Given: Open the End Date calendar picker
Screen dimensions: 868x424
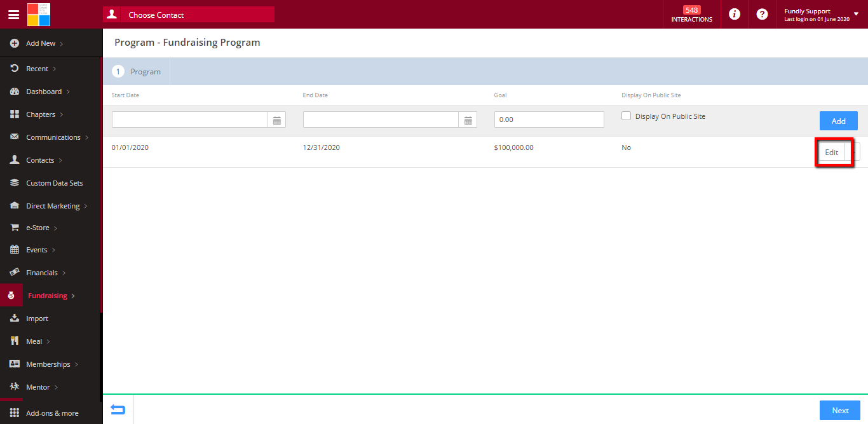Looking at the screenshot, I should pos(468,120).
